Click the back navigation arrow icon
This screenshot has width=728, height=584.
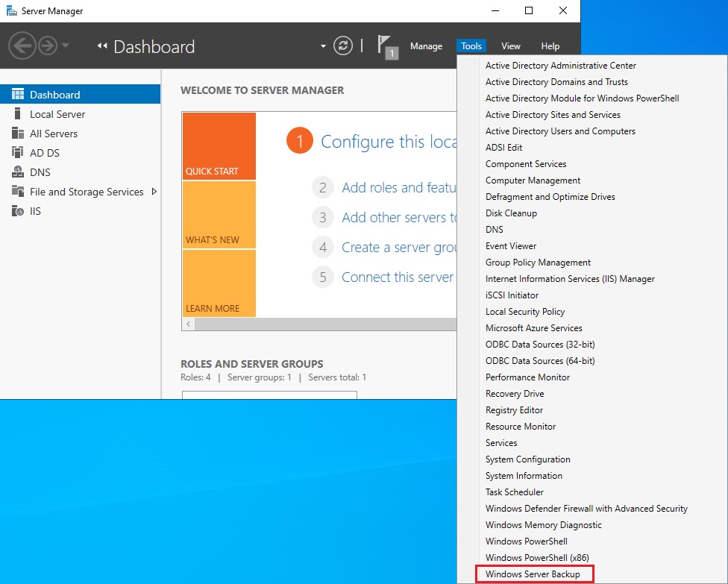[22, 46]
